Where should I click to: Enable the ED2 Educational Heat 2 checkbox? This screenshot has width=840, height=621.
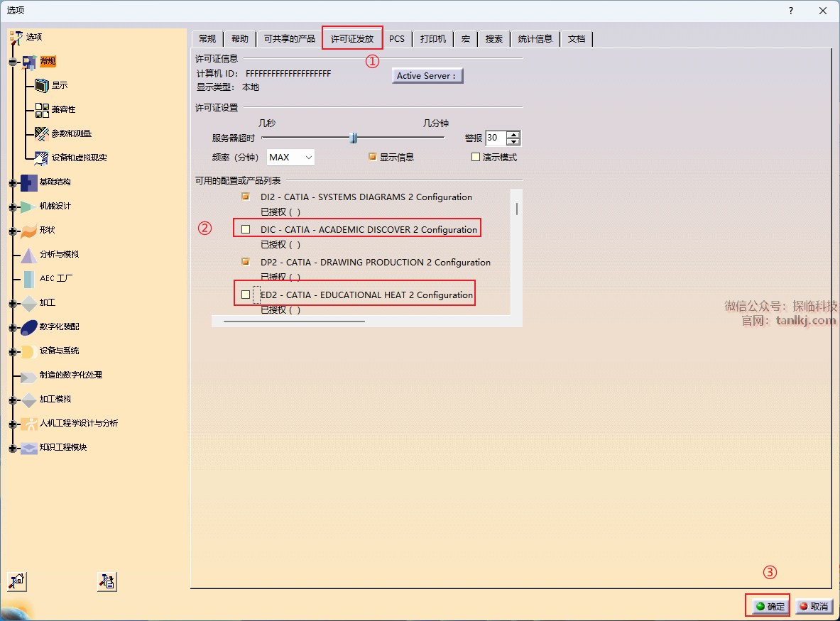point(246,295)
